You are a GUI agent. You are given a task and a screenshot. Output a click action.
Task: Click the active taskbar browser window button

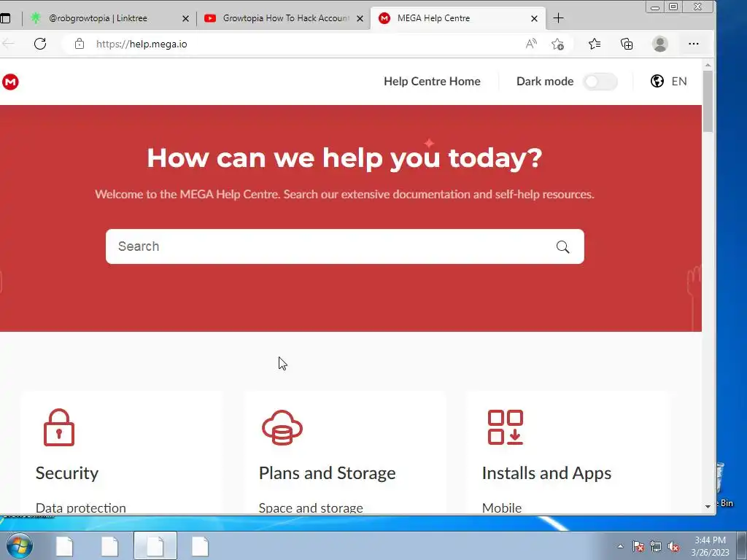pyautogui.click(x=155, y=546)
